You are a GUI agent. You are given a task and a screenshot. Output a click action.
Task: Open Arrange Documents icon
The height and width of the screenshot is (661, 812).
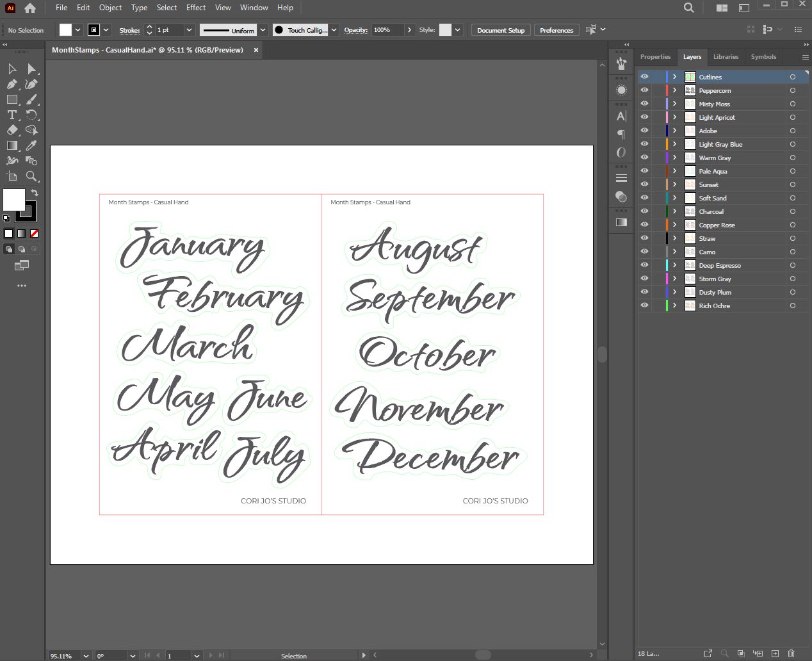click(722, 8)
